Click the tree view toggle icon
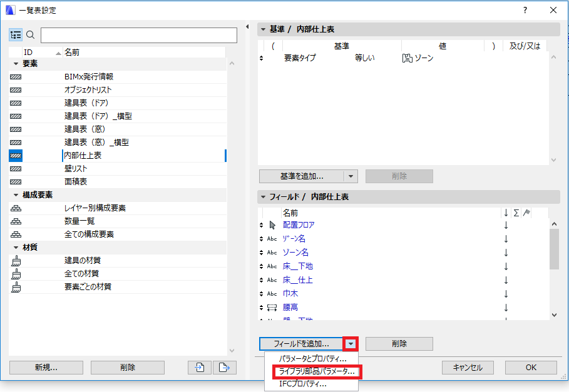Screen dimensions: 569x392 16,35
